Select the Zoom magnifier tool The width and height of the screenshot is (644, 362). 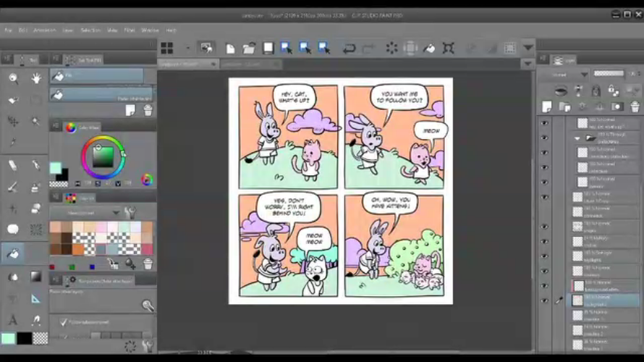point(13,78)
